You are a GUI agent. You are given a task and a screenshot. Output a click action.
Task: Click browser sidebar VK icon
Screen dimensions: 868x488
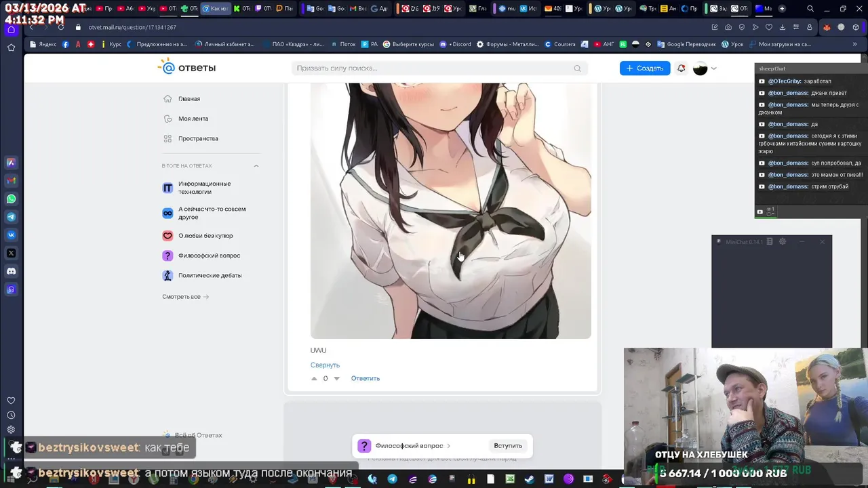11,235
